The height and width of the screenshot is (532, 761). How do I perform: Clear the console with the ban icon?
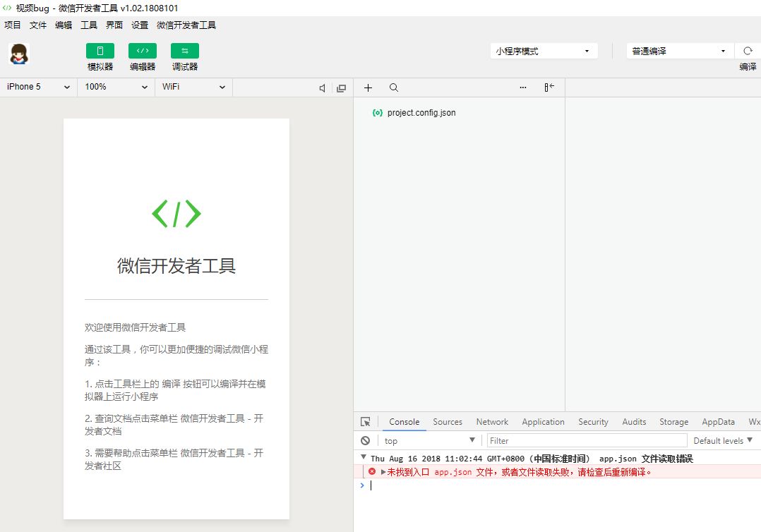point(366,440)
